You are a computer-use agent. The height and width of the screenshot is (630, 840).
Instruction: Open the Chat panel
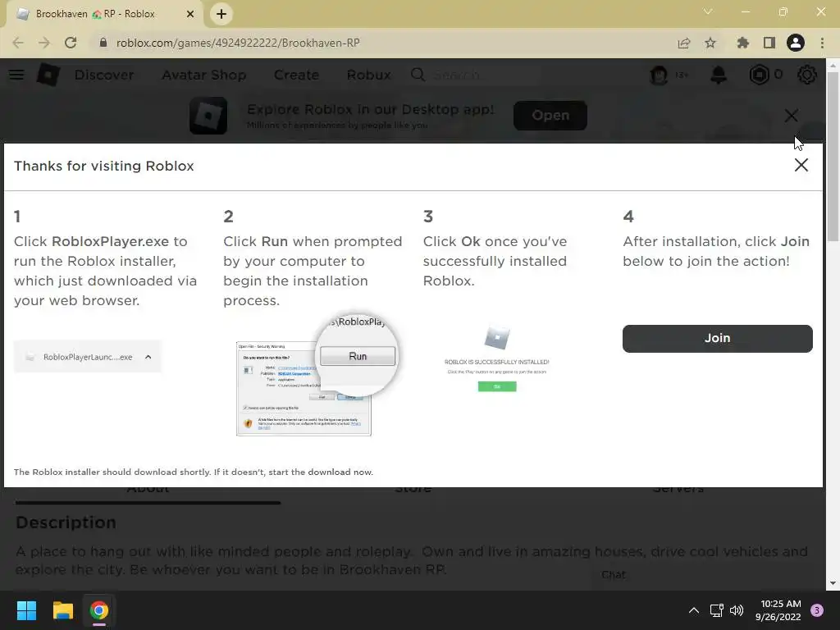click(613, 574)
